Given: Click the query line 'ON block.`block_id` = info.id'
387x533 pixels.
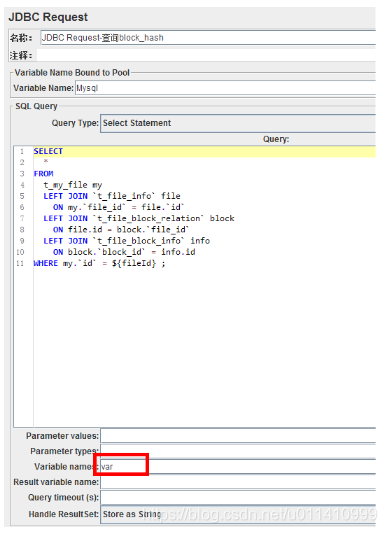Looking at the screenshot, I should coord(124,252).
